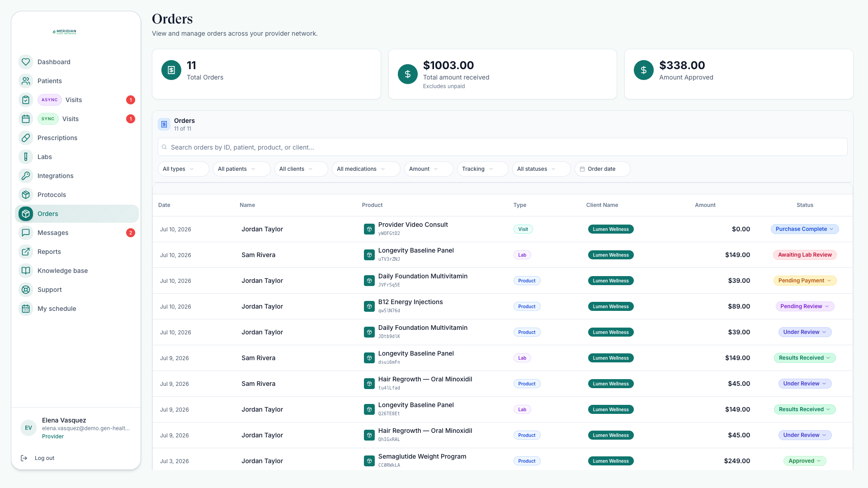Go to Dashboard in the sidebar
This screenshot has height=488, width=868.
tap(77, 62)
